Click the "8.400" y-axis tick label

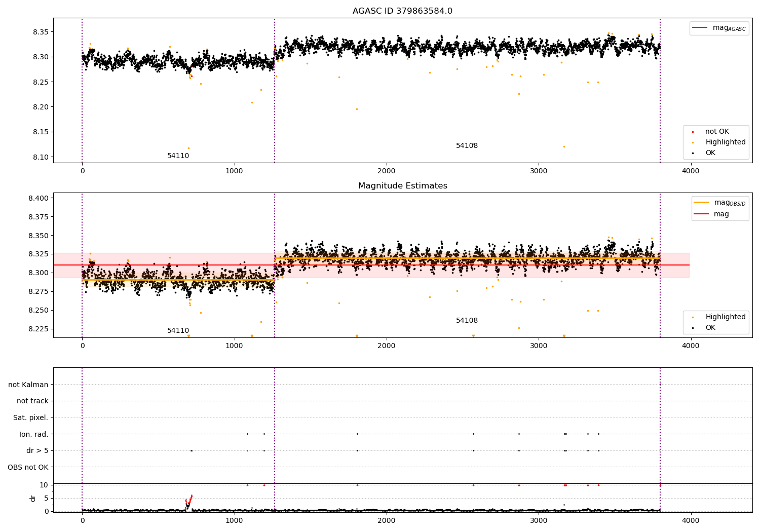[x=39, y=198]
